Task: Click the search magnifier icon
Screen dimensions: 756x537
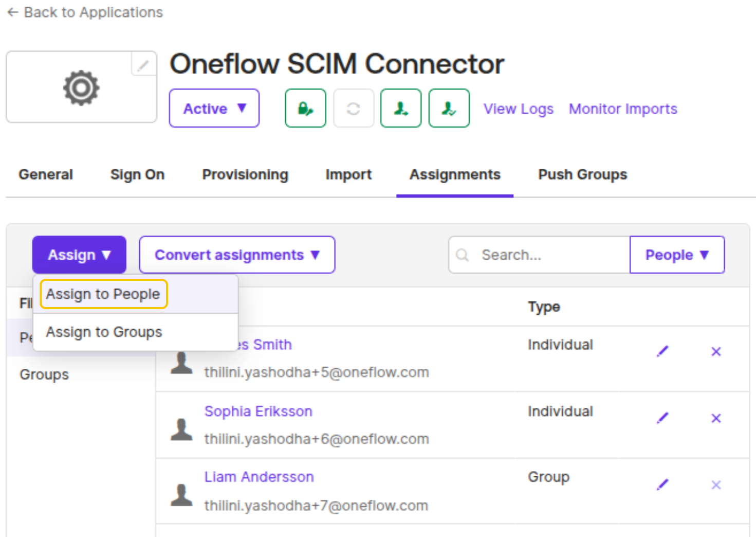Action: point(462,255)
